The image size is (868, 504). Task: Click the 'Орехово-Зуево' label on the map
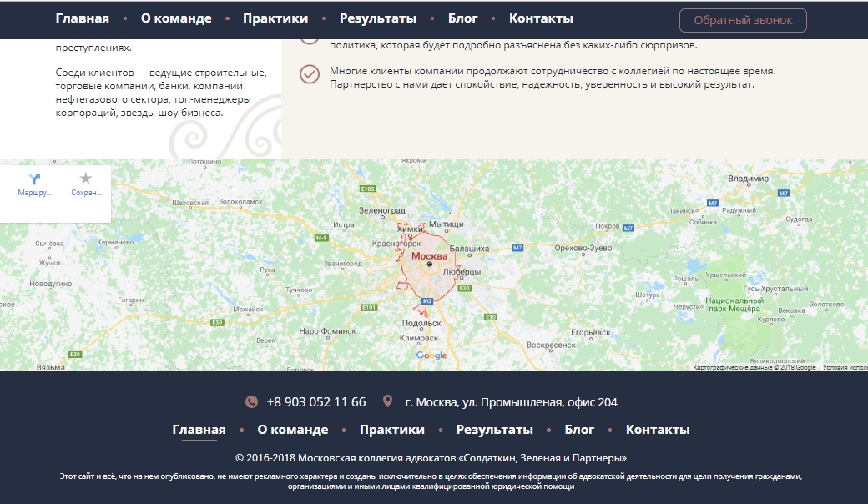(583, 249)
